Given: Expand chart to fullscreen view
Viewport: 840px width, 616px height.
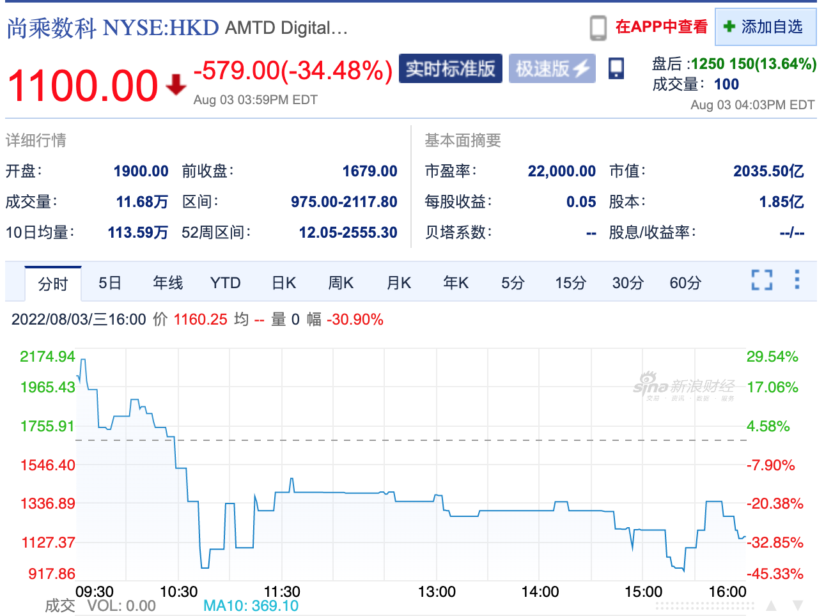Looking at the screenshot, I should pos(761,280).
